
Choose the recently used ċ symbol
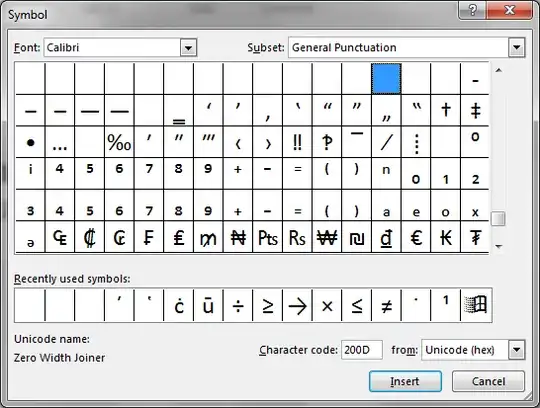178,306
